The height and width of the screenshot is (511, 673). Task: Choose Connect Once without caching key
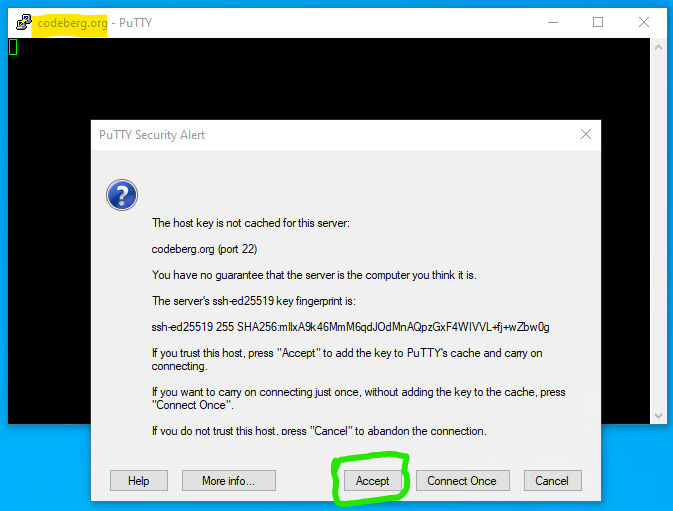coord(462,481)
